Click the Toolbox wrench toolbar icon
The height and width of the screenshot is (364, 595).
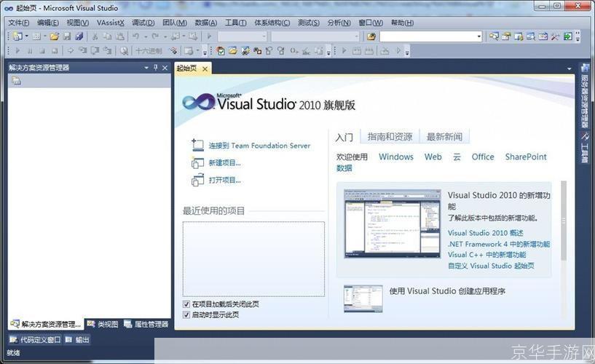coord(555,36)
